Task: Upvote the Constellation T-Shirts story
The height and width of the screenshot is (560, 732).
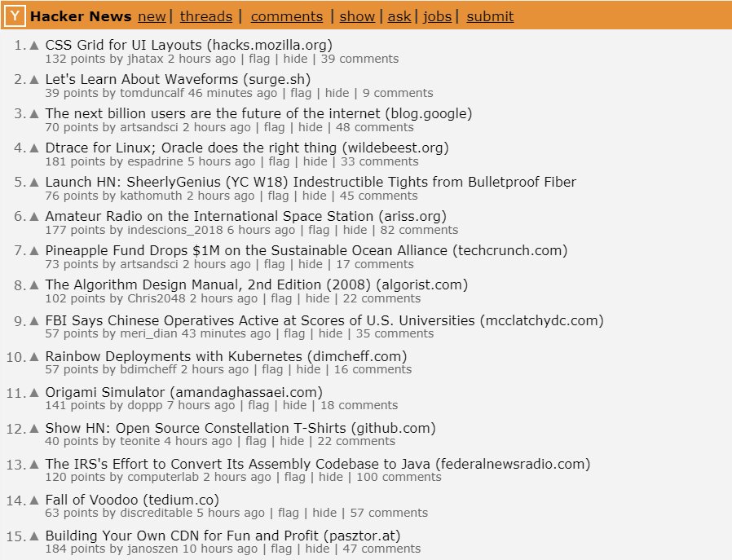Action: pos(34,429)
